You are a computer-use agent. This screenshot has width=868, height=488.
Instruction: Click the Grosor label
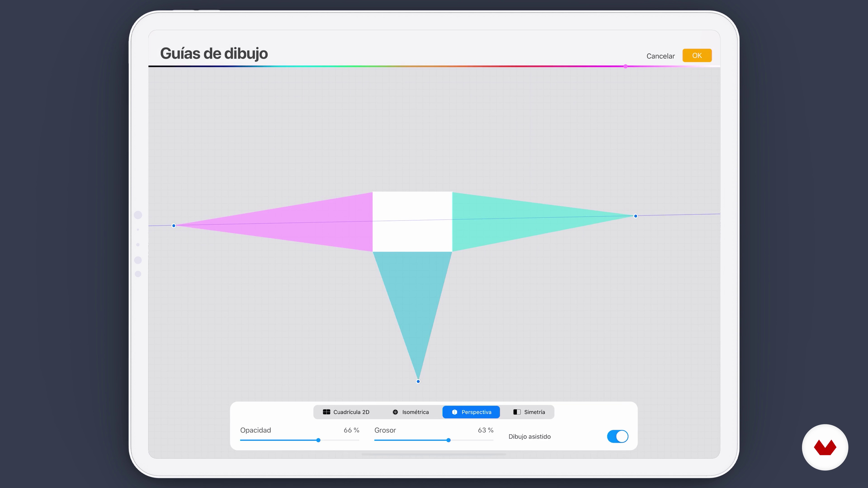pyautogui.click(x=385, y=430)
